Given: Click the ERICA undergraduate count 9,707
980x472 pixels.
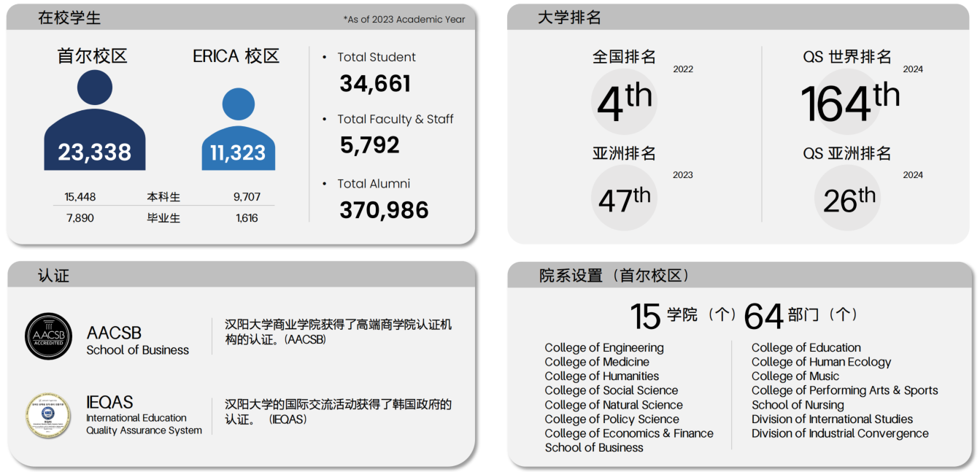Looking at the screenshot, I should point(247,197).
